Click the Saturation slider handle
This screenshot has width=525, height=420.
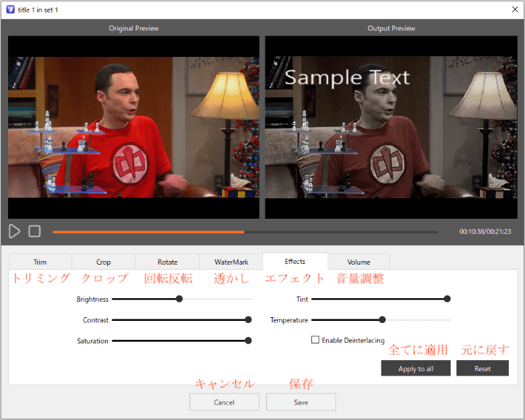pos(248,341)
